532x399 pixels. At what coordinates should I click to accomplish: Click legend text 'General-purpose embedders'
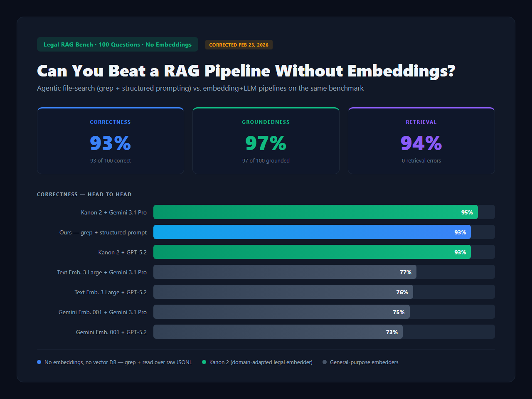(x=364, y=362)
